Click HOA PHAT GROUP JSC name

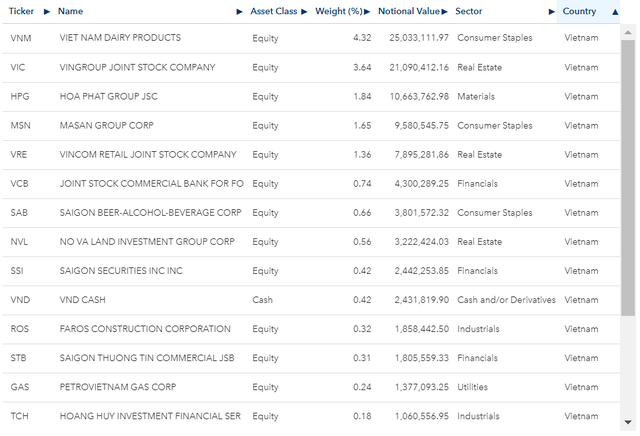point(108,96)
